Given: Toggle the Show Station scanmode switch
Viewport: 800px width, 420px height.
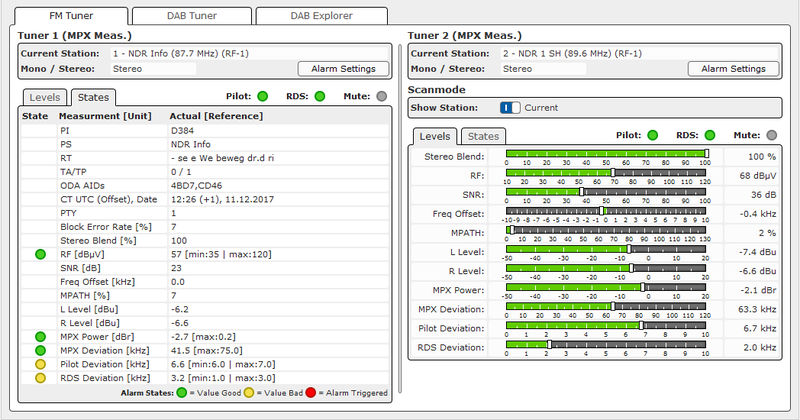Looking at the screenshot, I should point(510,108).
